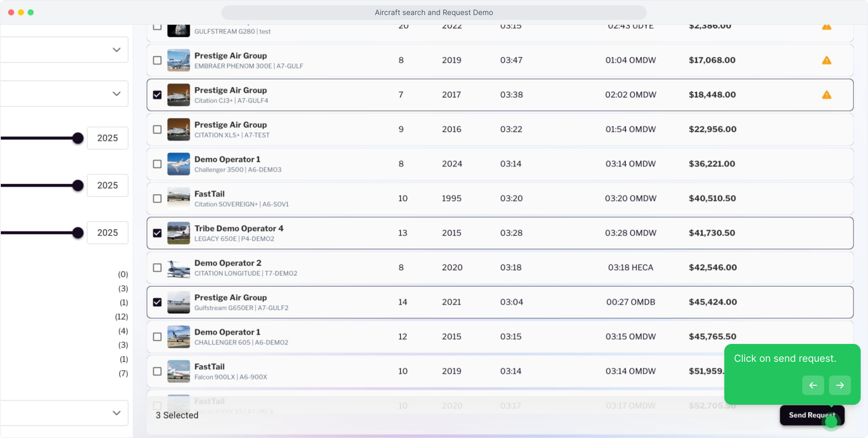Expand the top sidebar dropdown chevron

pyautogui.click(x=117, y=50)
